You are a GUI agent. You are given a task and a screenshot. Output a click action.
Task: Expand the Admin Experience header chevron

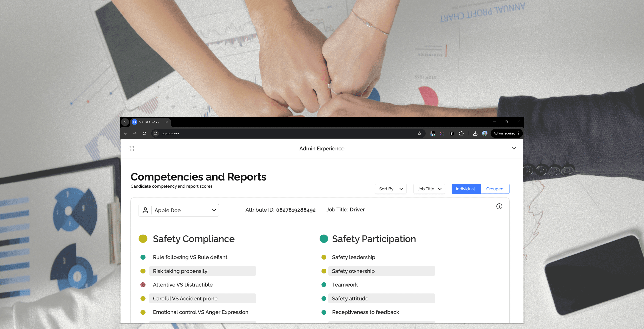pyautogui.click(x=514, y=148)
